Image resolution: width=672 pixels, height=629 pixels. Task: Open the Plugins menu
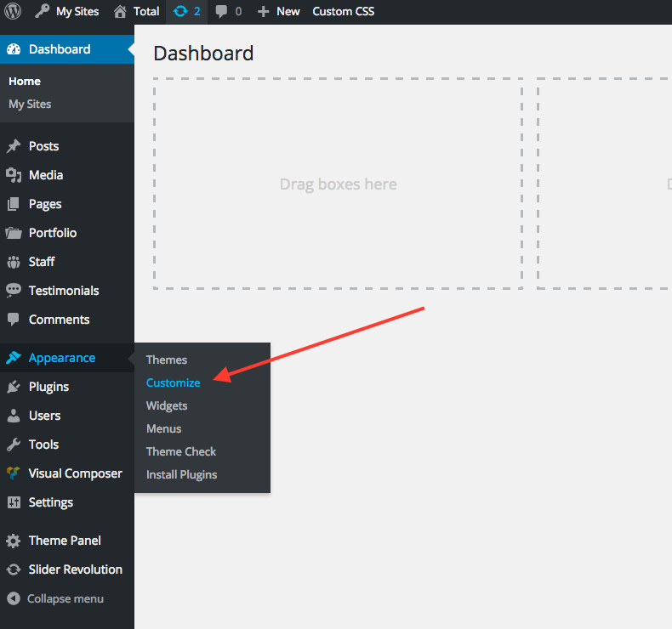[48, 387]
